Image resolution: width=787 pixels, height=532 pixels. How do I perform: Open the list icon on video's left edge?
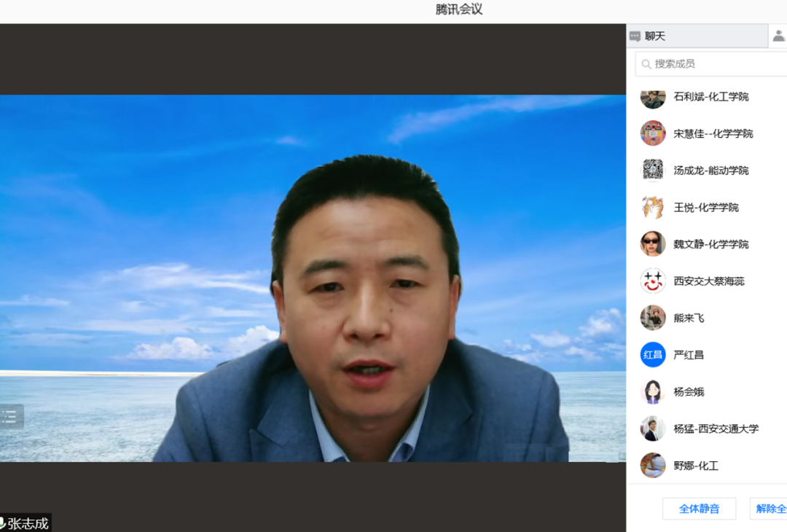[10, 417]
